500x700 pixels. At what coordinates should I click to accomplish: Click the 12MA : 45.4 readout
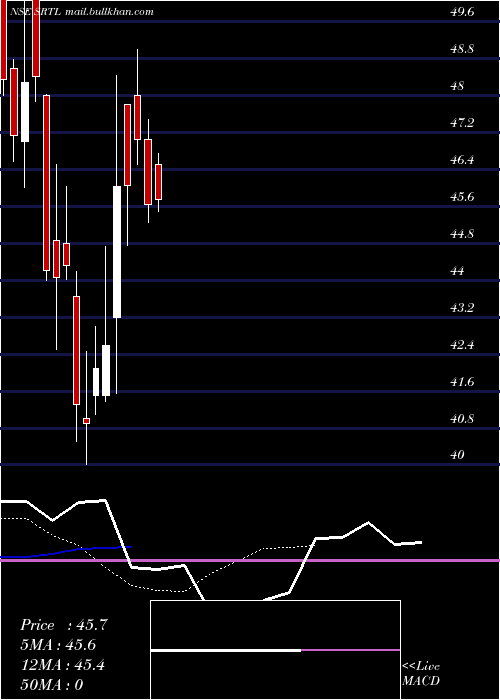(63, 665)
